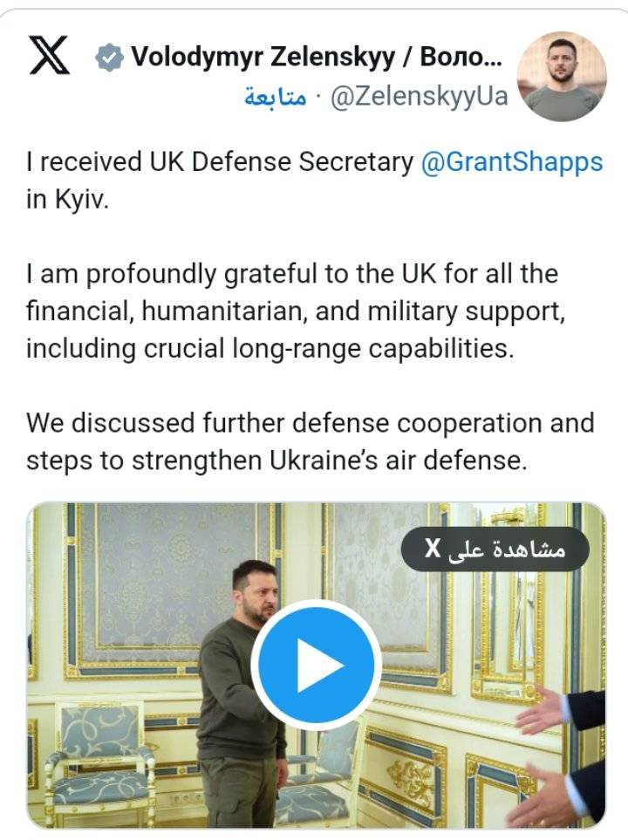This screenshot has height=840, width=628.
Task: Click the "We discussed further defense" paragraph
Action: pos(310,423)
